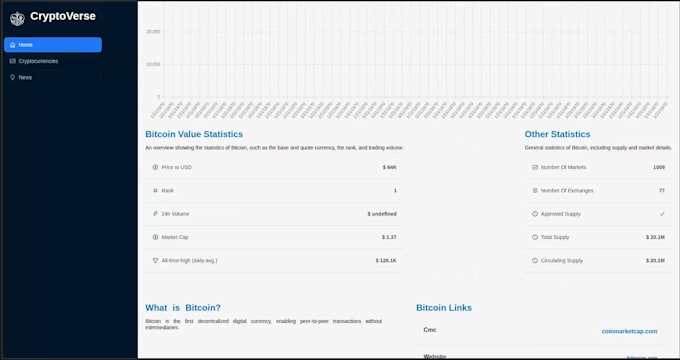The height and width of the screenshot is (360, 680).
Task: Click the Number Of Exchanges label
Action: click(x=567, y=190)
